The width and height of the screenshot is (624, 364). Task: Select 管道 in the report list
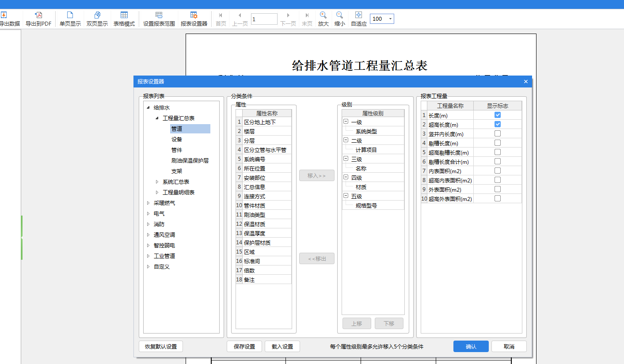click(x=190, y=129)
